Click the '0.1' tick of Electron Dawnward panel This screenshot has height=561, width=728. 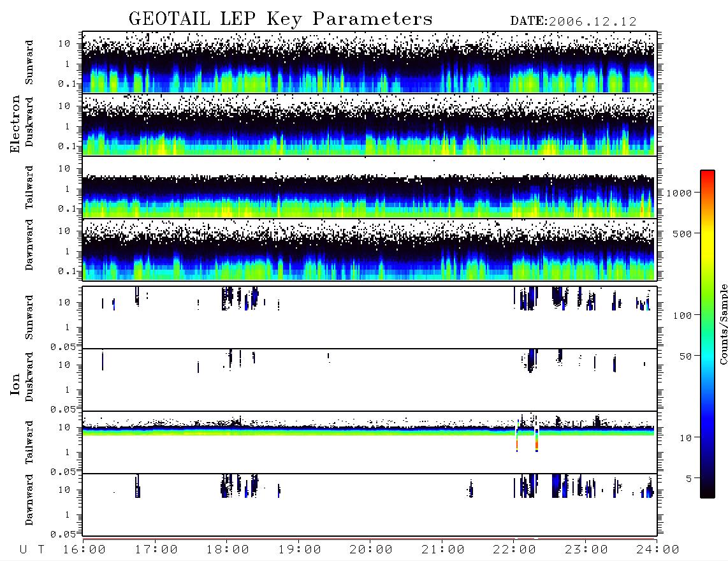click(x=68, y=271)
